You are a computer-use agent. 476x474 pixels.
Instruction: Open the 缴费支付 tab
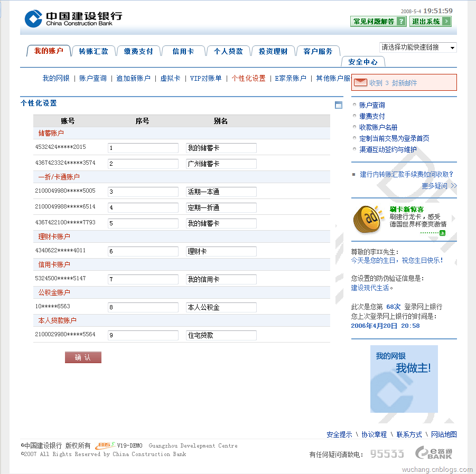click(138, 51)
